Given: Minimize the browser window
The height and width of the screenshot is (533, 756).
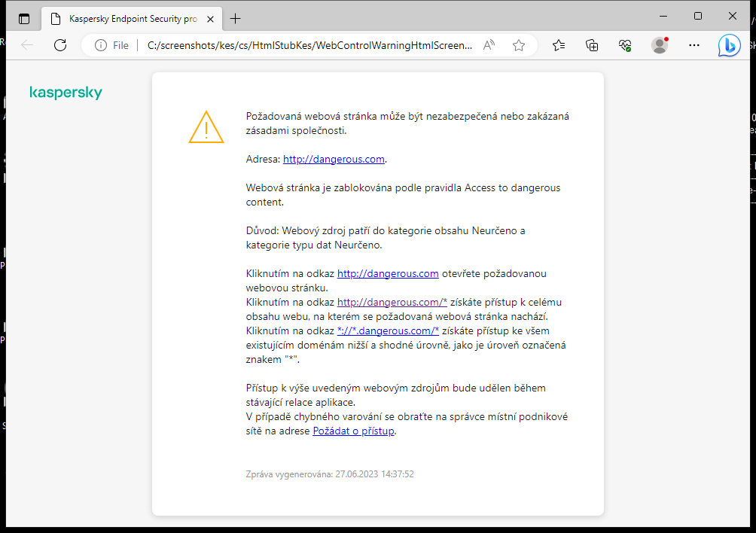Looking at the screenshot, I should tap(663, 16).
